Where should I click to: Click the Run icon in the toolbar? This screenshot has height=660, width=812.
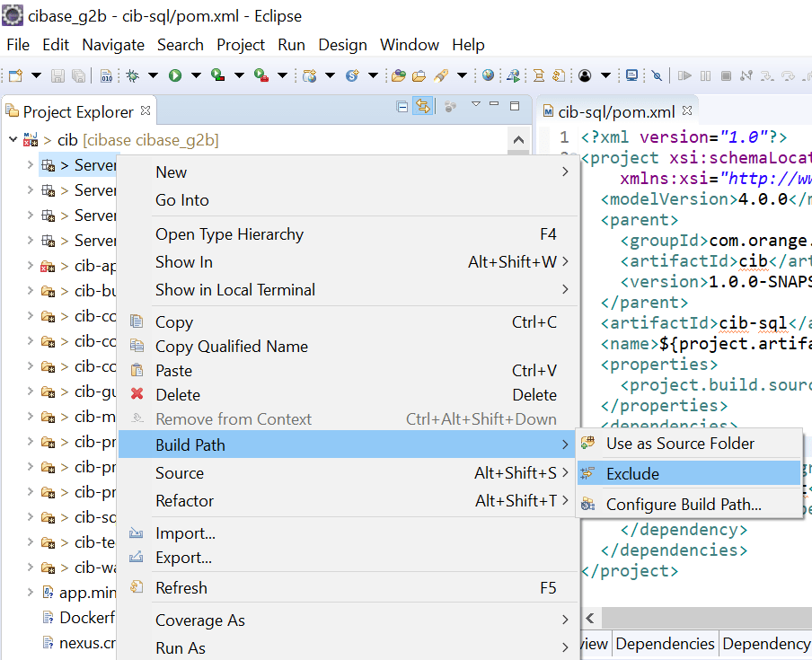[173, 75]
